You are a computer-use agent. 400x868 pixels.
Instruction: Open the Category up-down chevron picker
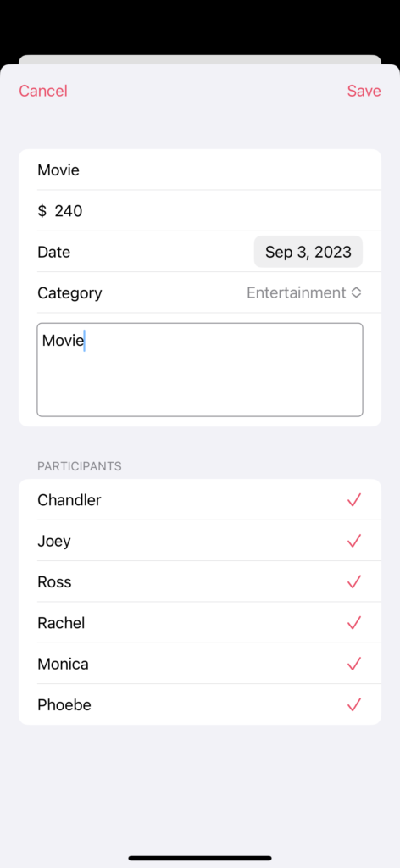[x=356, y=292]
